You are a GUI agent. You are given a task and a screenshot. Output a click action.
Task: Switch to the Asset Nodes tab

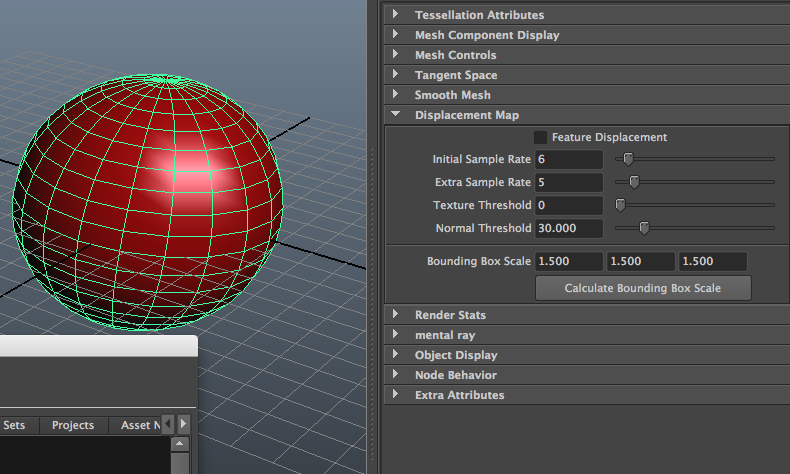(x=135, y=425)
